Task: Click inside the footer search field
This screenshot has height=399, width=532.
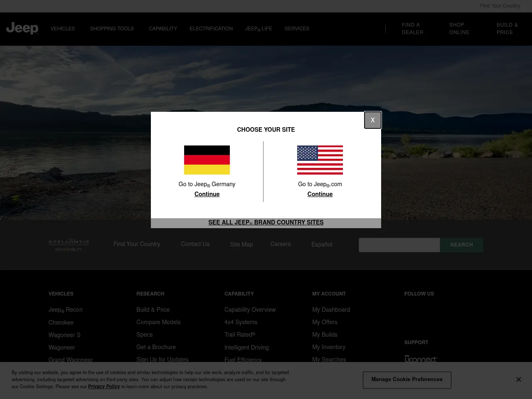Action: coord(399,245)
